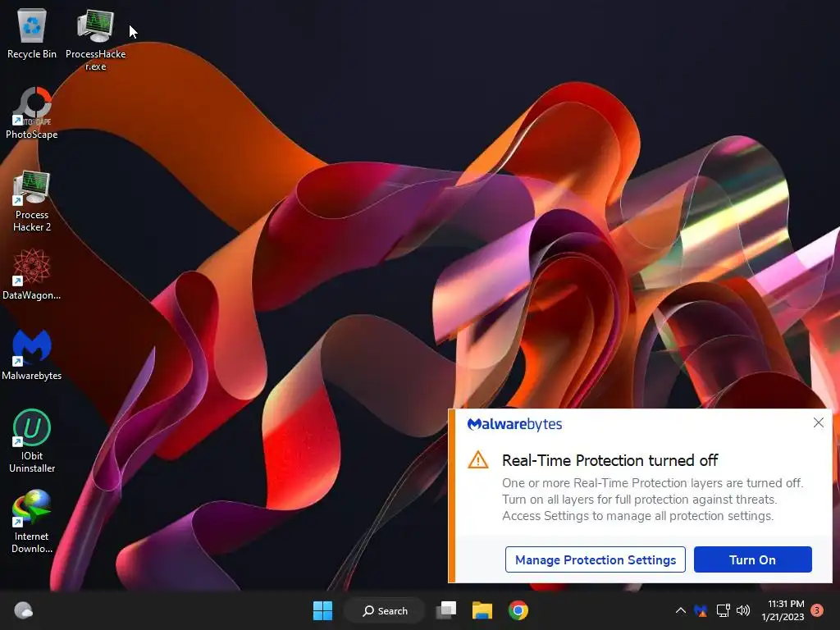Click 'Real-Time Protection turned off' heading
The width and height of the screenshot is (840, 630).
(x=610, y=460)
